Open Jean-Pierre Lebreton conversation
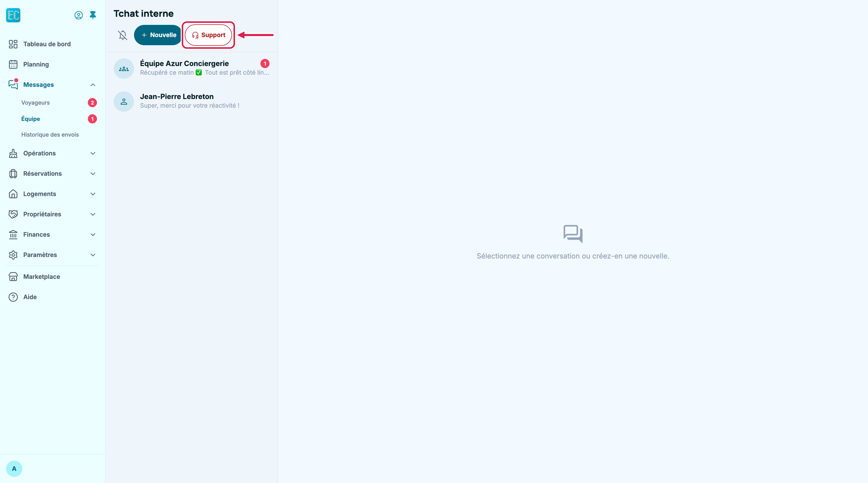This screenshot has width=868, height=483. (192, 102)
